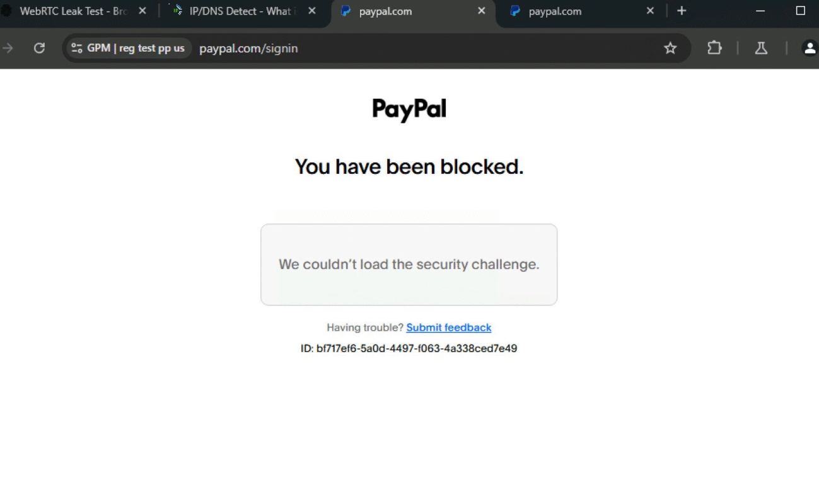819x504 pixels.
Task: Reload the page with refresh icon
Action: pyautogui.click(x=39, y=48)
